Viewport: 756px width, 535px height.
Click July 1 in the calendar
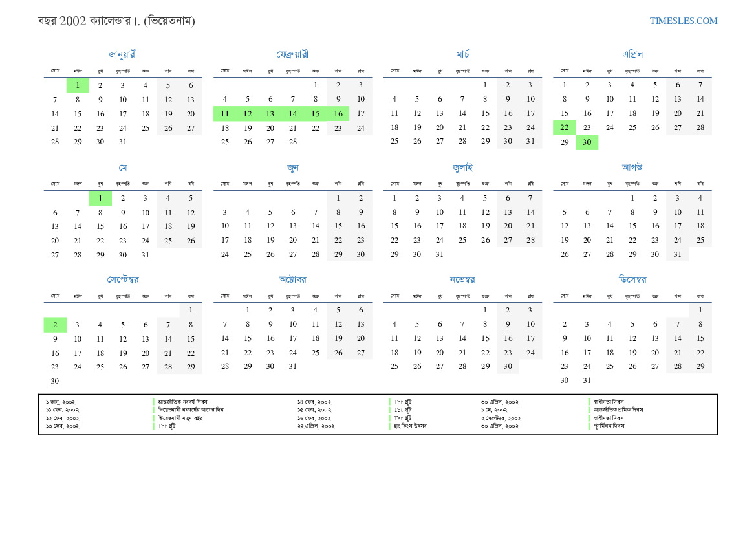pyautogui.click(x=394, y=198)
